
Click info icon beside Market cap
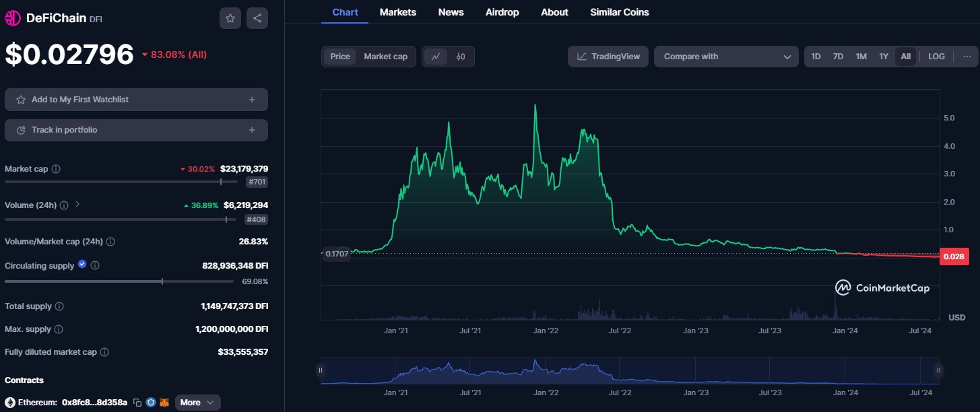click(56, 169)
